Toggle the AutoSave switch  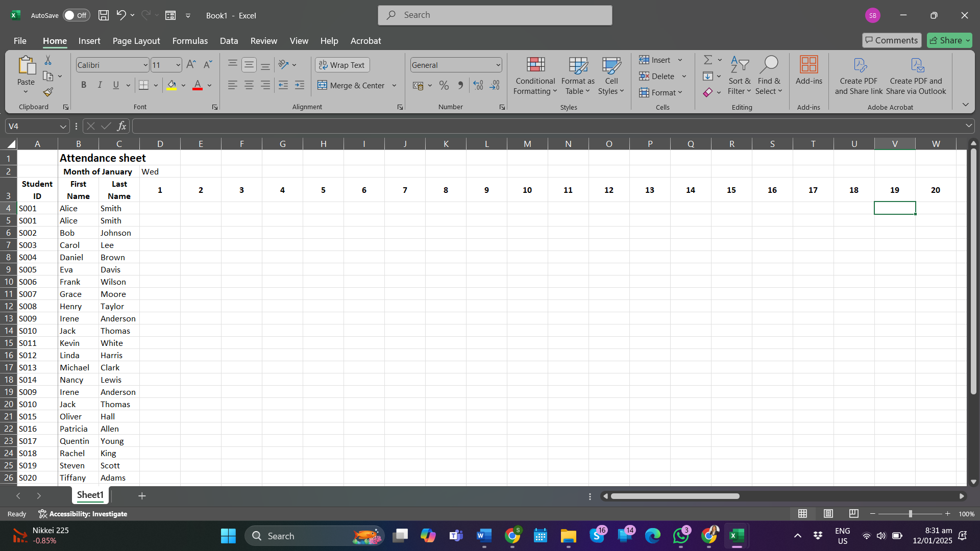(x=76, y=15)
